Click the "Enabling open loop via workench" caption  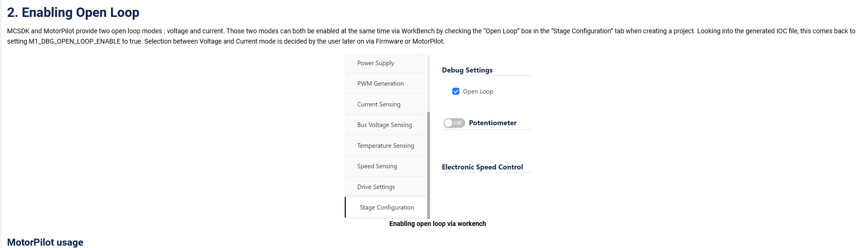pyautogui.click(x=438, y=224)
